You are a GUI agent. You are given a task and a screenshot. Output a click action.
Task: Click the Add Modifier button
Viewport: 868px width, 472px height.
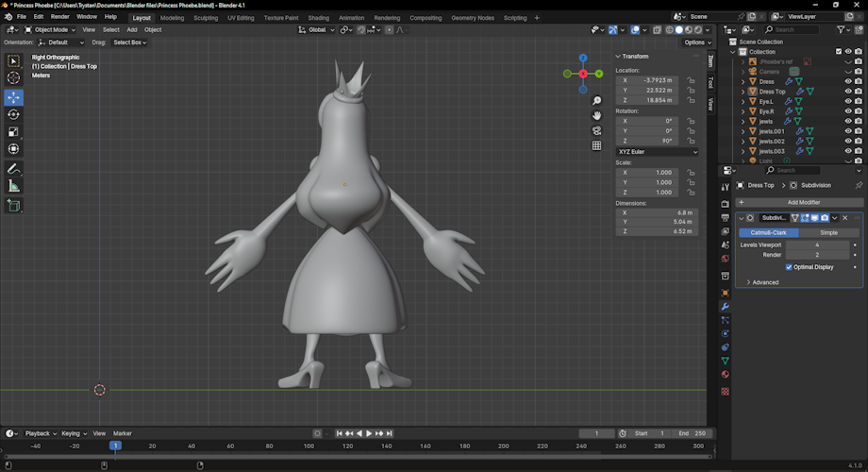799,202
